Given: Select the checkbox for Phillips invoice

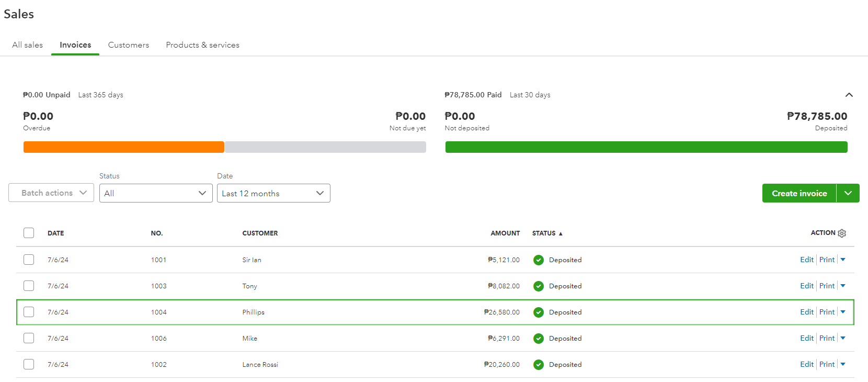Looking at the screenshot, I should [29, 312].
